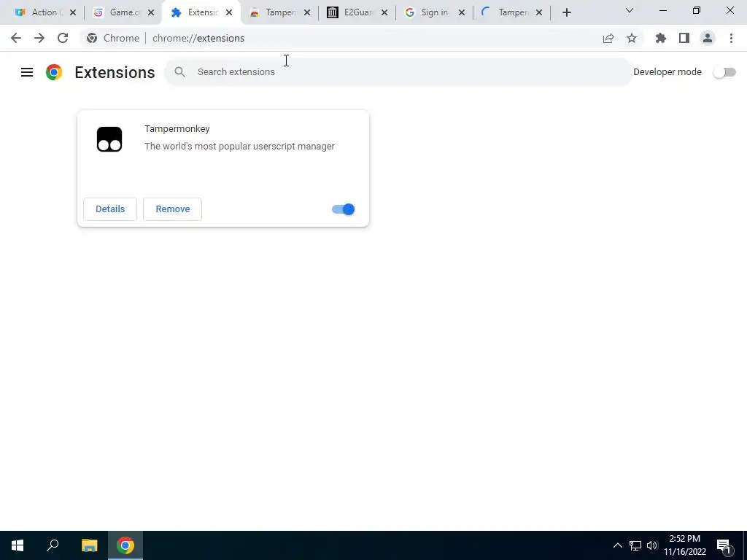Click Chrome icon in the taskbar
The height and width of the screenshot is (560, 747).
click(x=125, y=545)
